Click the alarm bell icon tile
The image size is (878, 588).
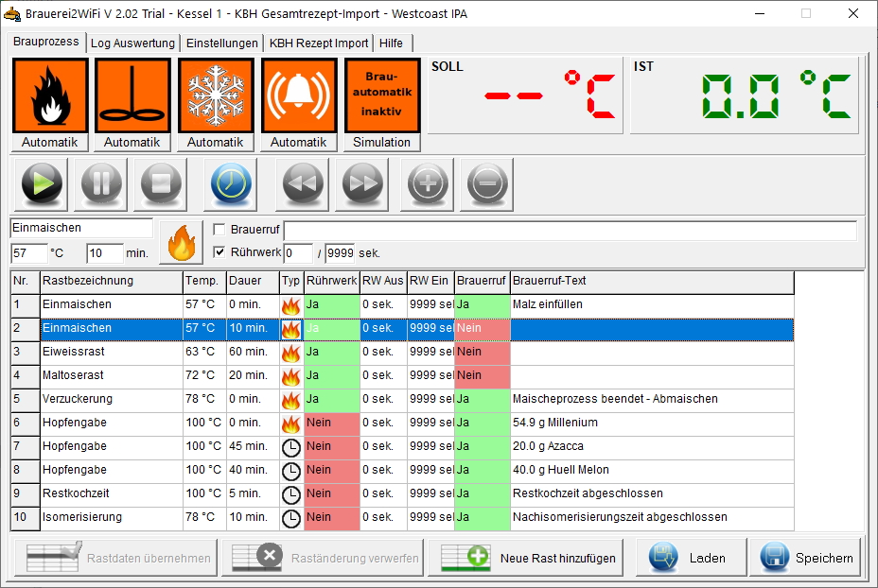299,95
